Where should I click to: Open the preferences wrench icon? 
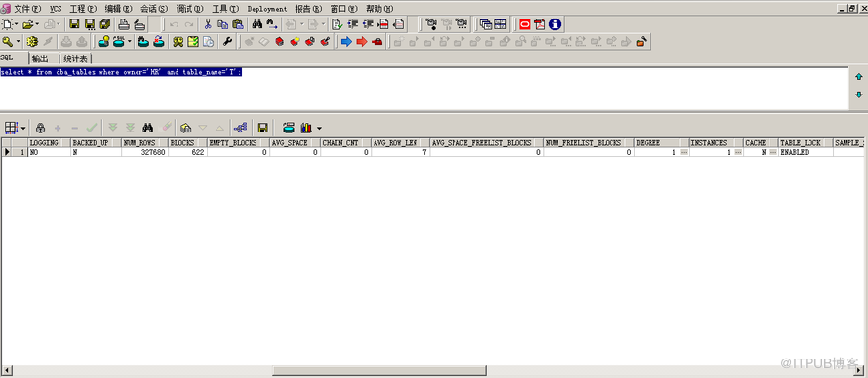[x=227, y=42]
